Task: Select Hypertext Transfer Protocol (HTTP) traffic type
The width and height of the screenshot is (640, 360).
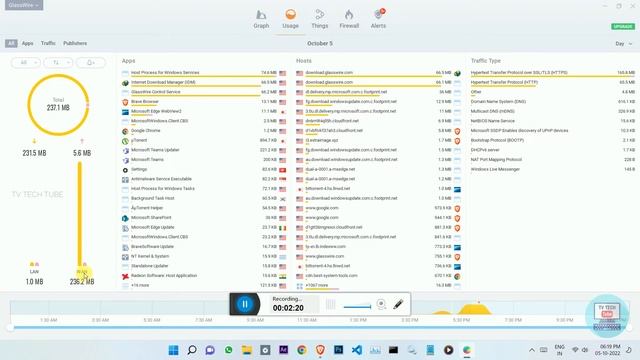Action: [553, 82]
